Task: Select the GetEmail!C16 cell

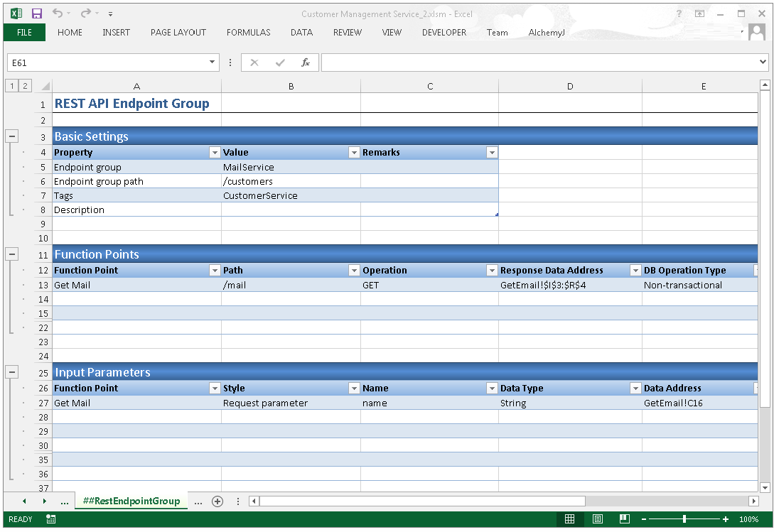Action: 700,403
